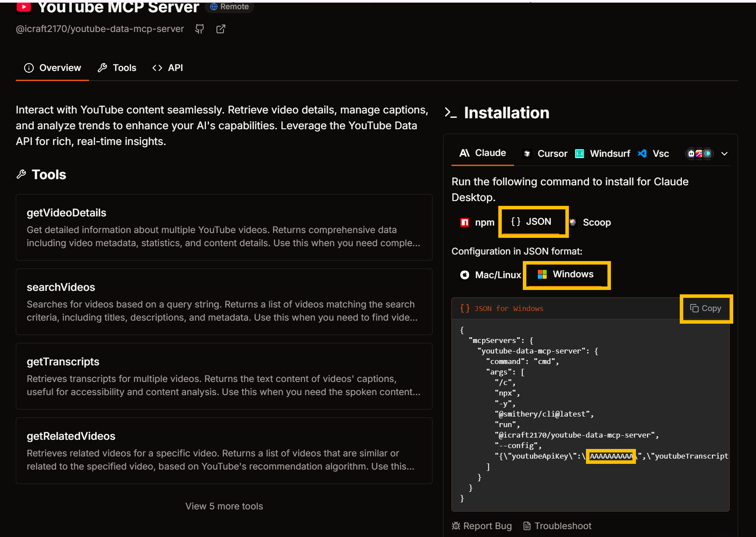Expand the more clients chevron dropdown
756x537 pixels.
tap(724, 154)
